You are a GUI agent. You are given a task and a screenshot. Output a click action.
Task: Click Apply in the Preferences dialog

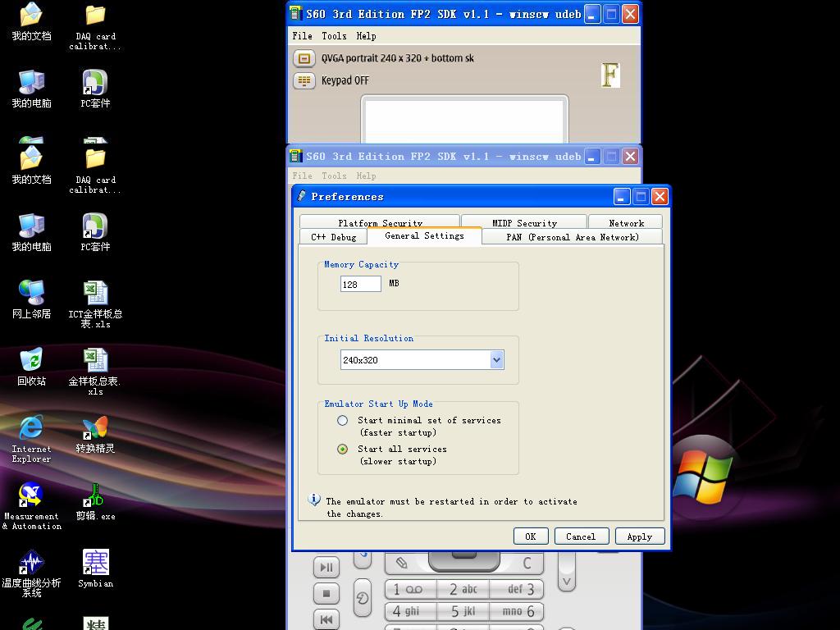(640, 536)
